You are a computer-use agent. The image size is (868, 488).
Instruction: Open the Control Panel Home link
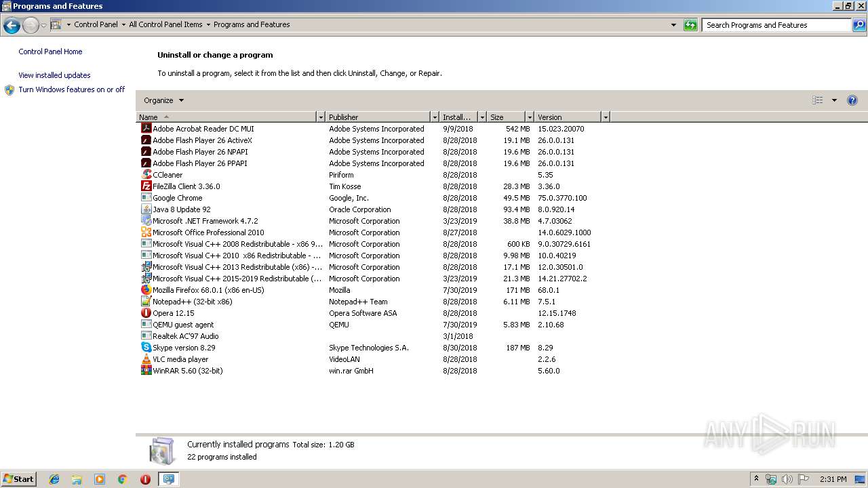[50, 52]
